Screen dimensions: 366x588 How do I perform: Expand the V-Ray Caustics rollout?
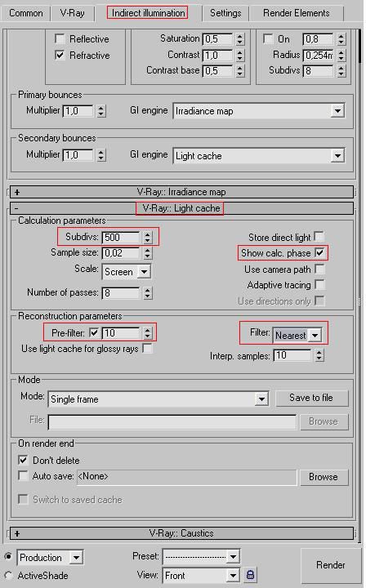tap(181, 532)
